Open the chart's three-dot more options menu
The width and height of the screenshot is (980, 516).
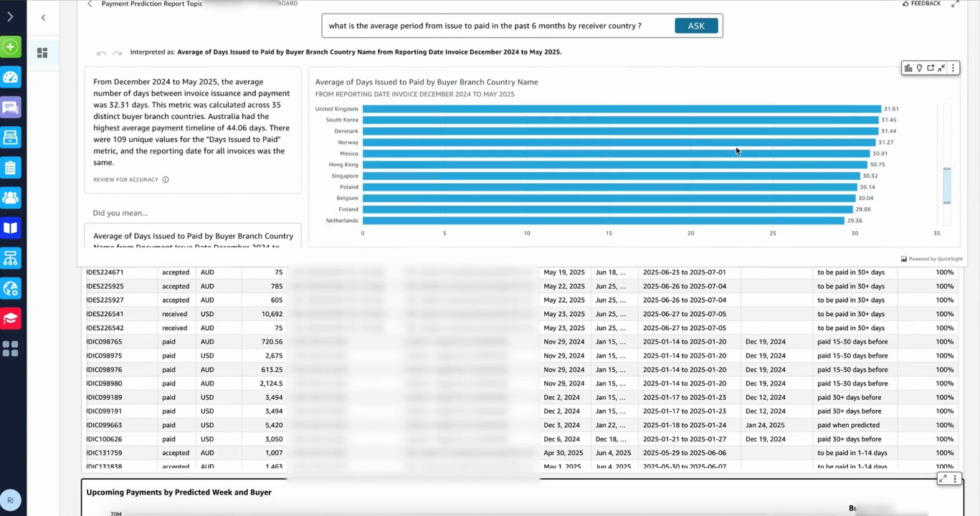pyautogui.click(x=953, y=68)
